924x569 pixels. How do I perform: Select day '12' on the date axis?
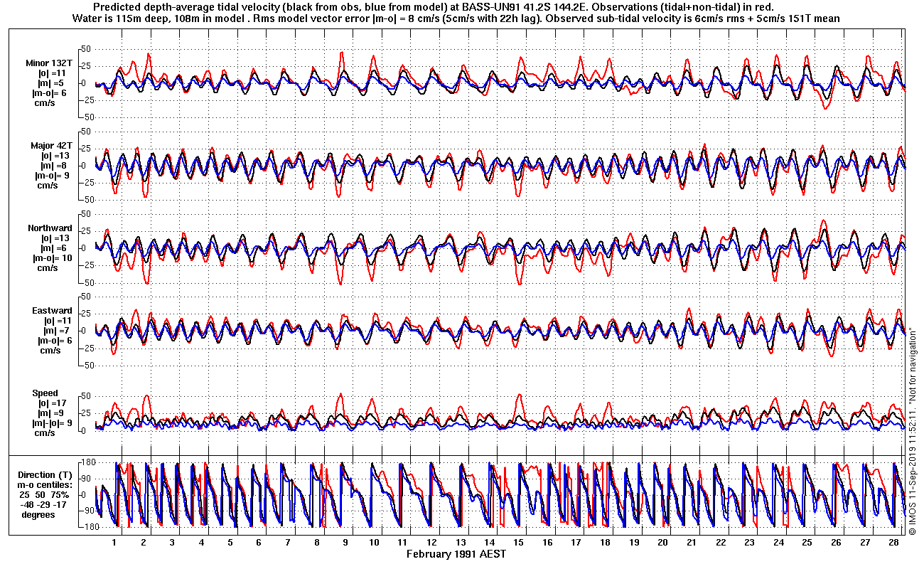point(431,542)
